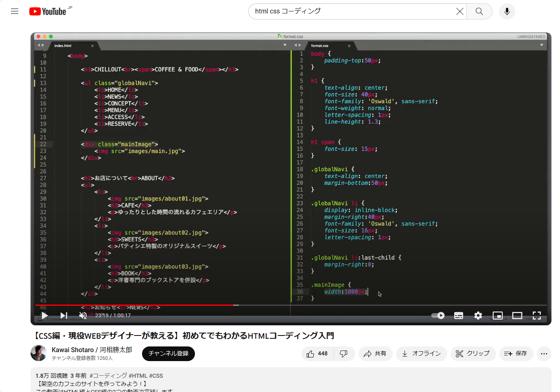Select the format.css tab
Screen dimensions: 560x392
click(320, 46)
